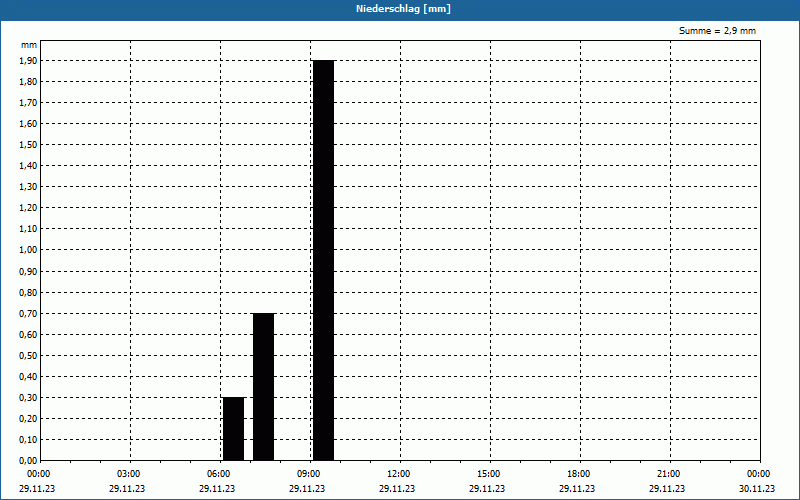Viewport: 800px width, 500px height.
Task: Click the y-axis value '0,50'
Action: click(x=28, y=356)
